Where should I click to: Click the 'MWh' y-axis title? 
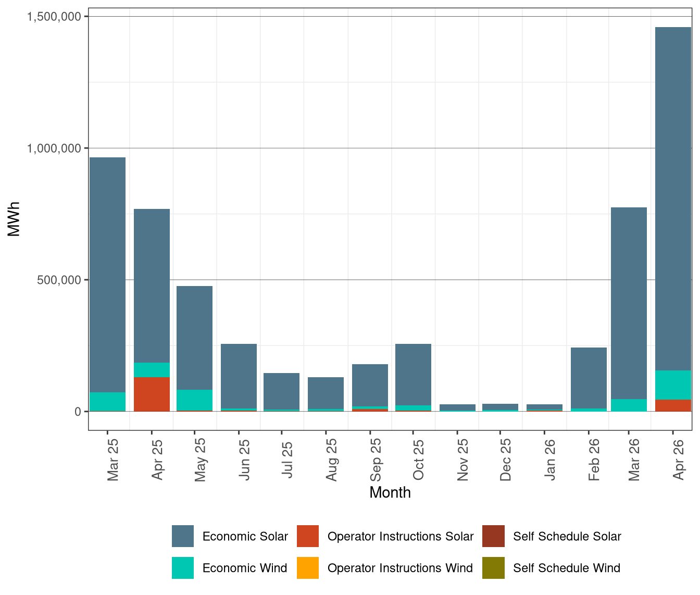[14, 219]
